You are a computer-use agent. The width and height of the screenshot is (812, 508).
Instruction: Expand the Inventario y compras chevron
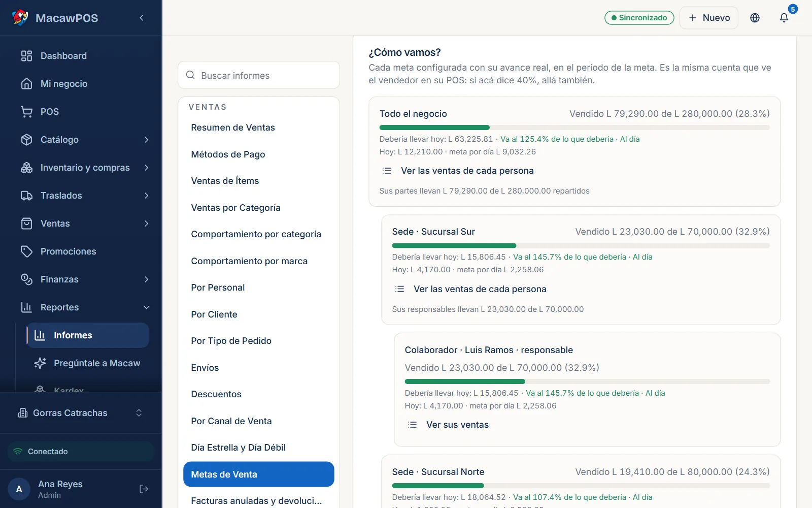click(x=147, y=168)
